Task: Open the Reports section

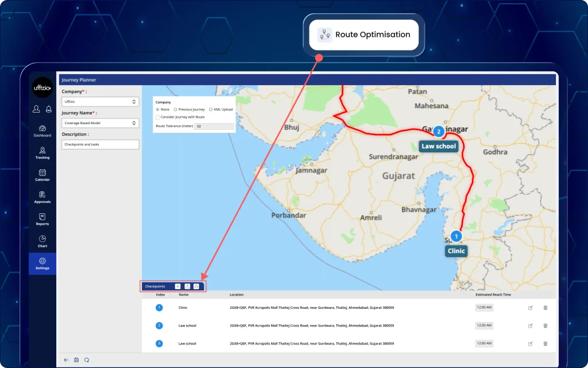Action: pyautogui.click(x=42, y=219)
